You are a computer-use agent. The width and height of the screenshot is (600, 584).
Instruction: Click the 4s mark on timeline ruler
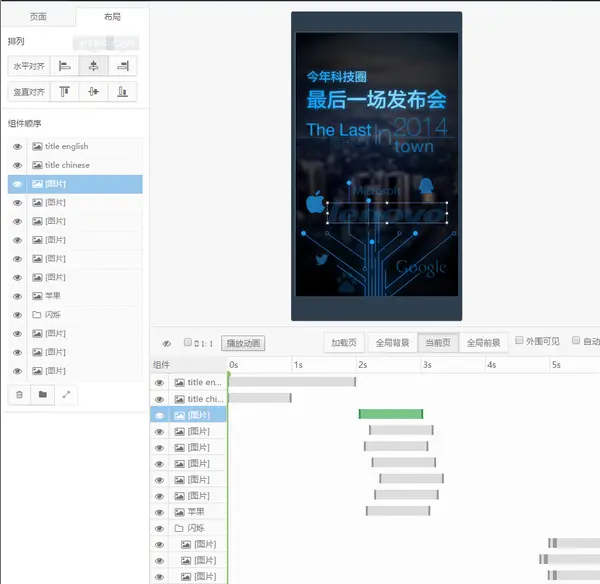point(492,365)
